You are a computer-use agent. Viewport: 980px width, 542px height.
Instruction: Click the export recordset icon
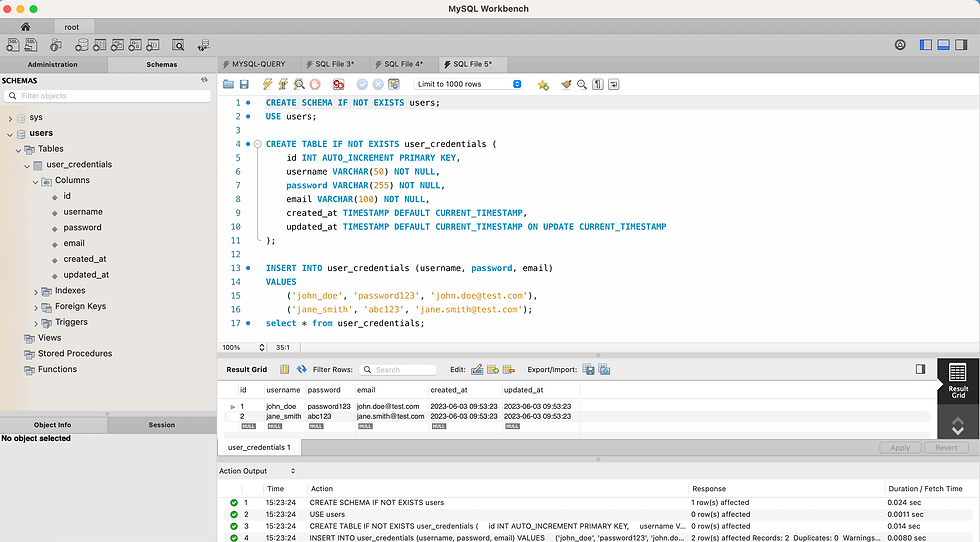(589, 370)
